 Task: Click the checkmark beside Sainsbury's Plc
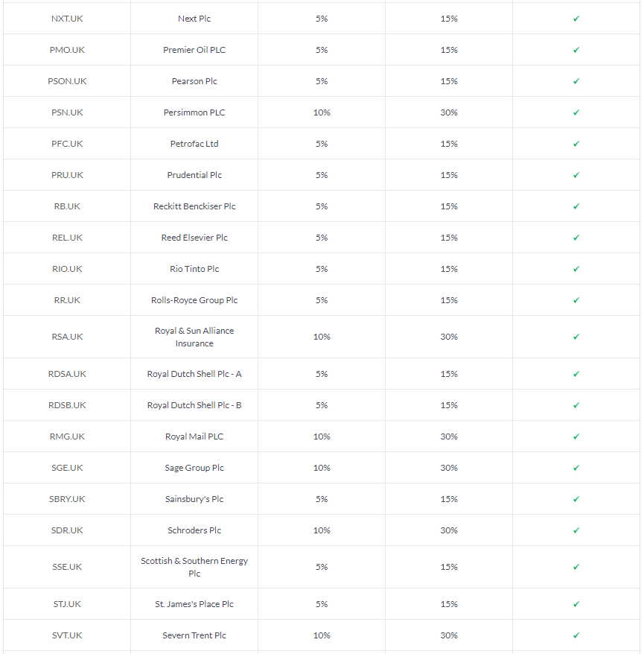tap(576, 499)
